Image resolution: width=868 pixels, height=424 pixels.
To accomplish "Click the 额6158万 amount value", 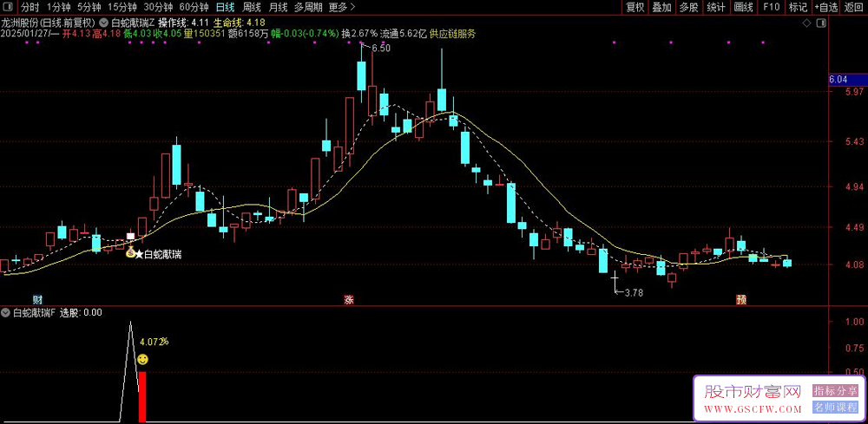I will coord(248,33).
